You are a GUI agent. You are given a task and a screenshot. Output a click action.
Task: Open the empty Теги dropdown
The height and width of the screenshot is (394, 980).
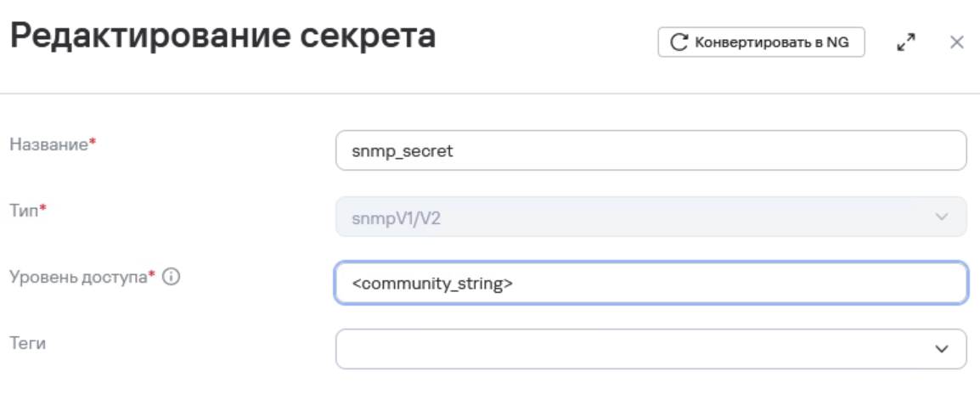click(x=651, y=349)
